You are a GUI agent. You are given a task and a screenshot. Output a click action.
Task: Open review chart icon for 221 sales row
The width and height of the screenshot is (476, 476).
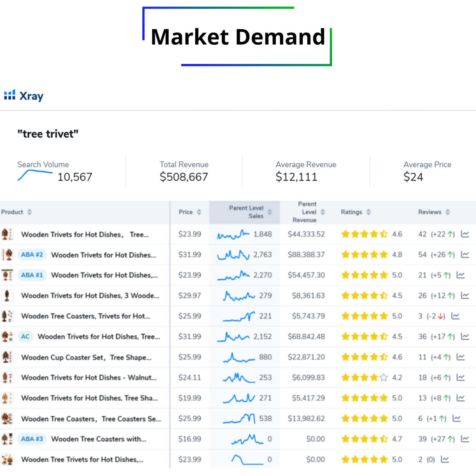click(455, 316)
